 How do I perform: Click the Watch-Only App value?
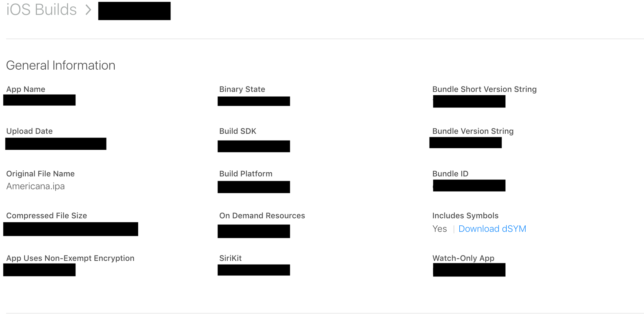[x=469, y=270]
